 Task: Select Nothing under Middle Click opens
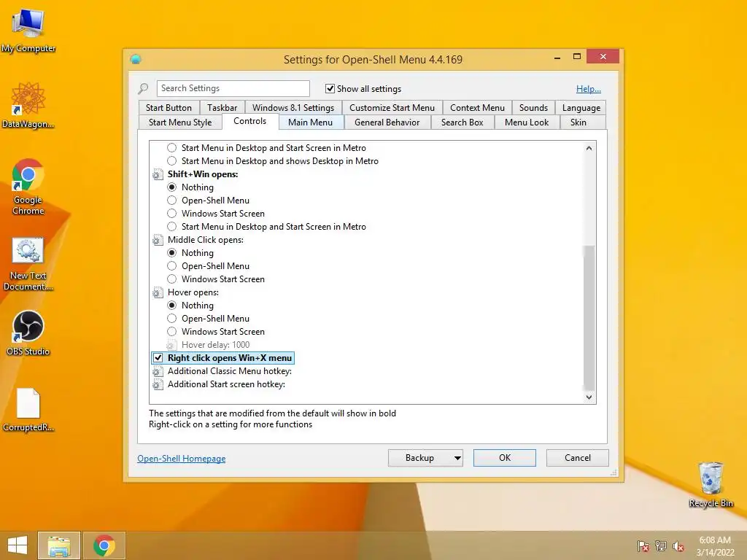pyautogui.click(x=172, y=253)
